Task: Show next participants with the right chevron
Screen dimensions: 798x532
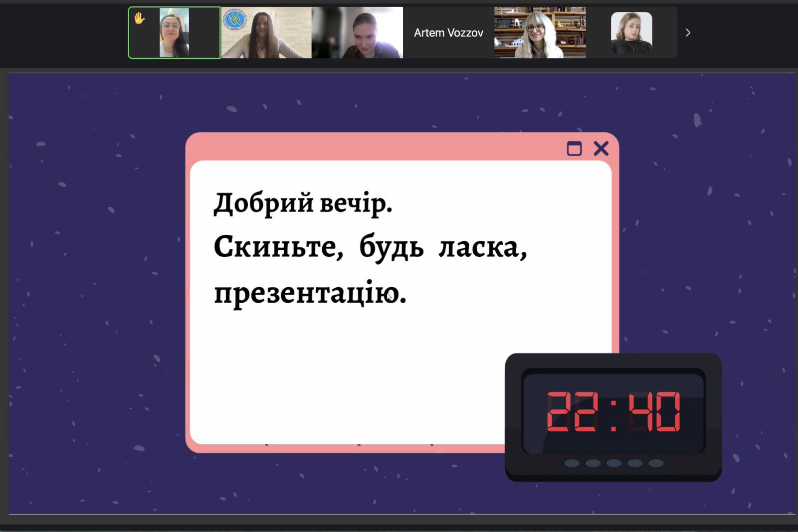Action: (x=688, y=33)
